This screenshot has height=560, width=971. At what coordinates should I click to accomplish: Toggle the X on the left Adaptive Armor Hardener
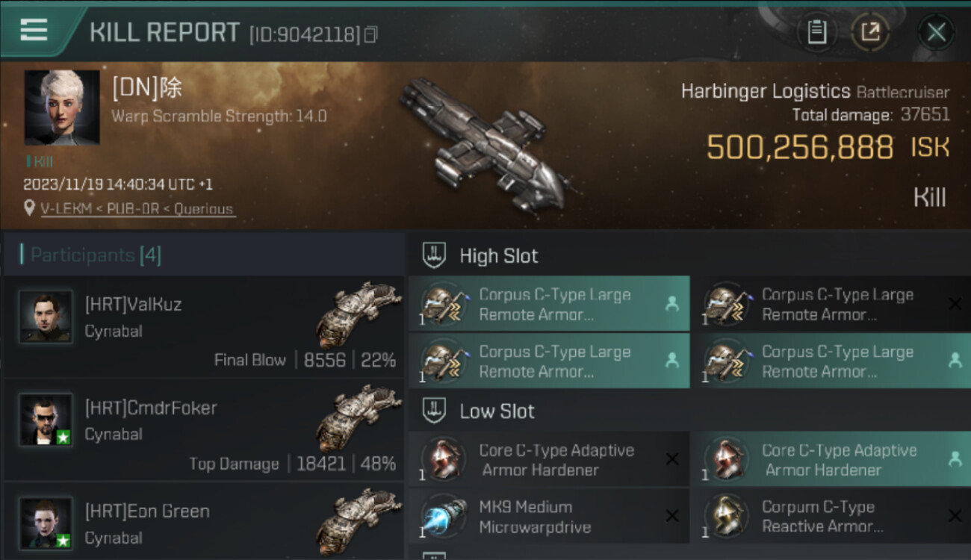[x=672, y=460]
